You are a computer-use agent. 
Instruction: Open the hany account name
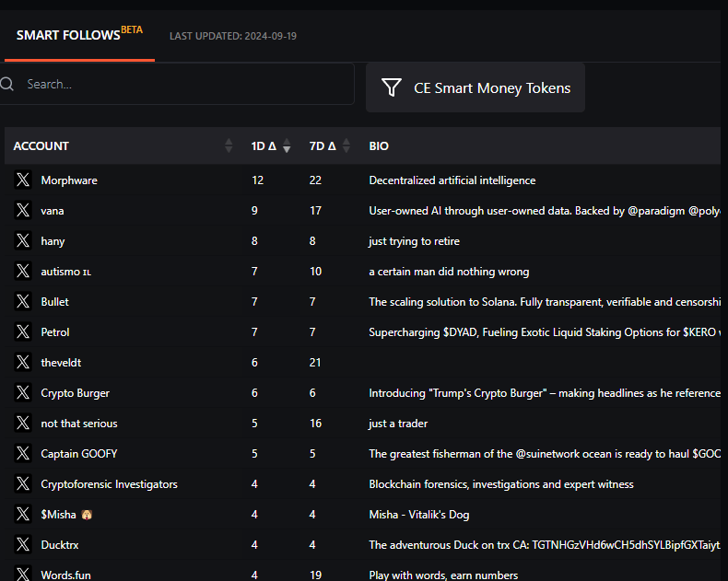coord(53,241)
